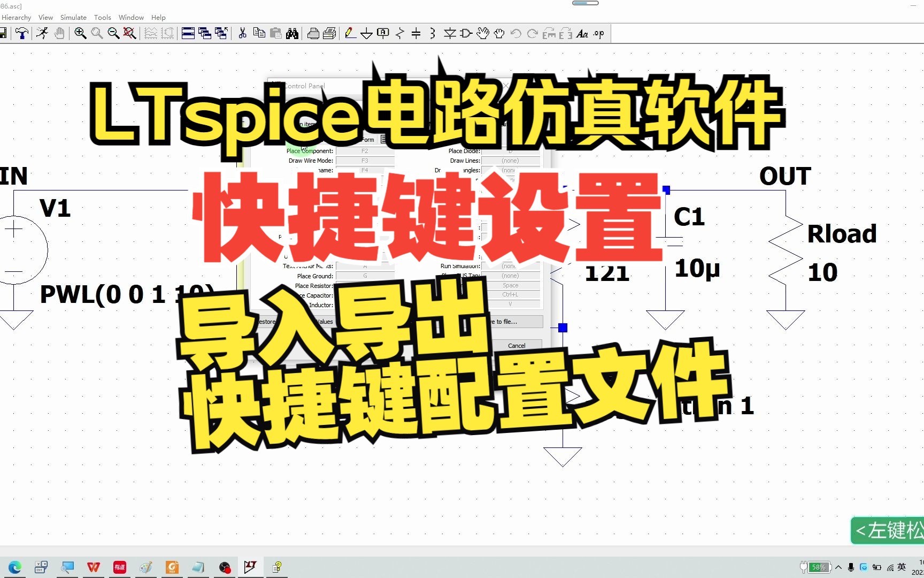Select the Place Capacitor tool

coord(416,34)
